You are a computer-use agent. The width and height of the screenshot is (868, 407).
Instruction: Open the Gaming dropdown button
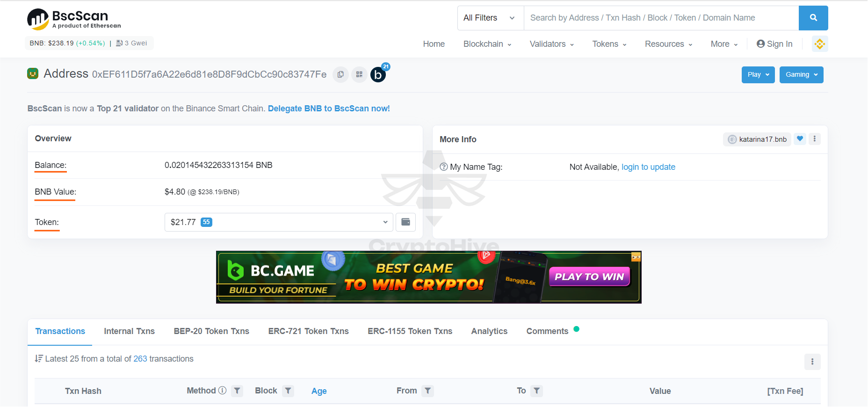[x=802, y=75]
